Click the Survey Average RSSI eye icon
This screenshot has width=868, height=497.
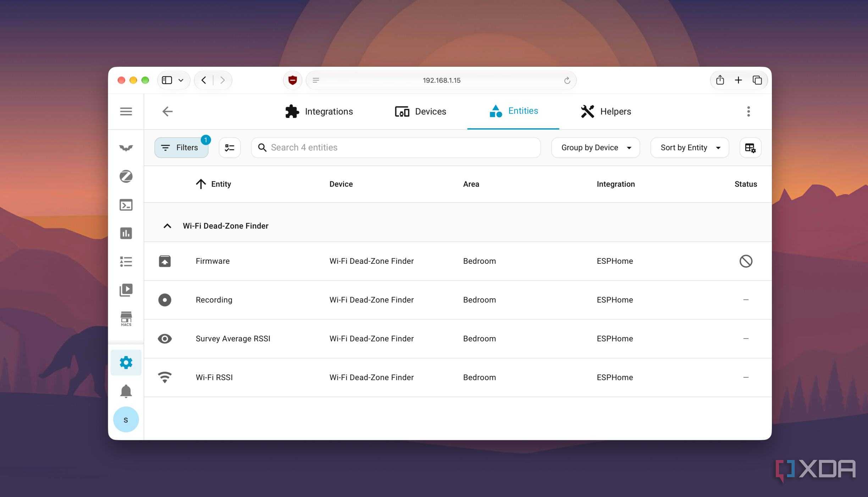pos(165,339)
